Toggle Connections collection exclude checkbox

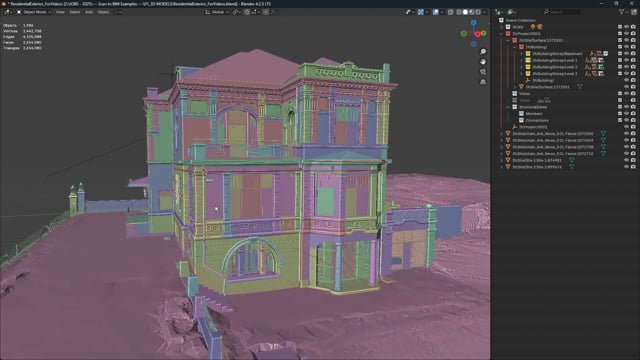click(x=620, y=120)
